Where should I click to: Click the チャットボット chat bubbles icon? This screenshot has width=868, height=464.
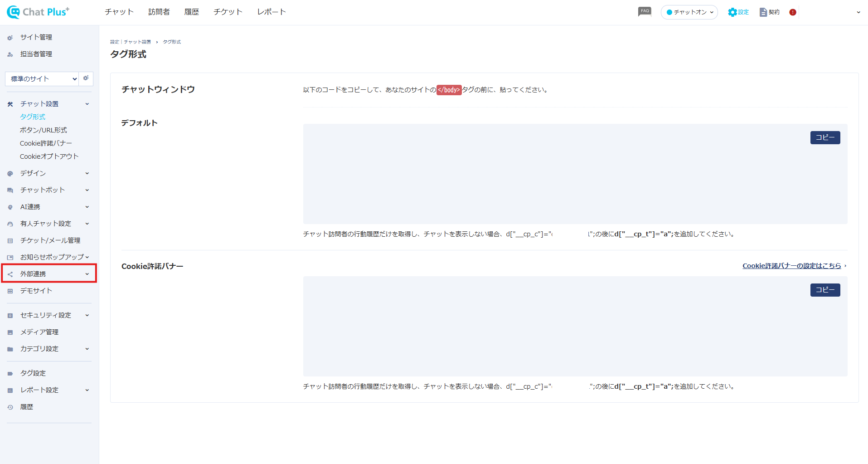[10, 190]
